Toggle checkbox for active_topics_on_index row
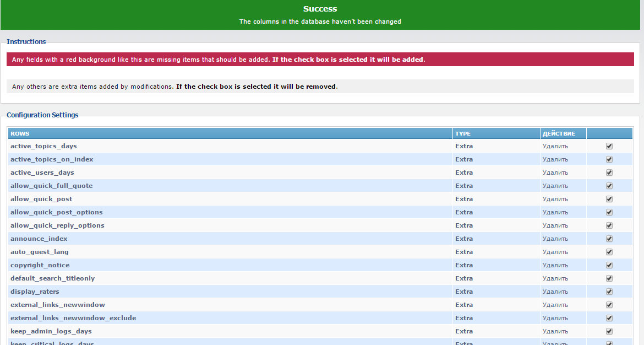This screenshot has width=644, height=345. [609, 159]
